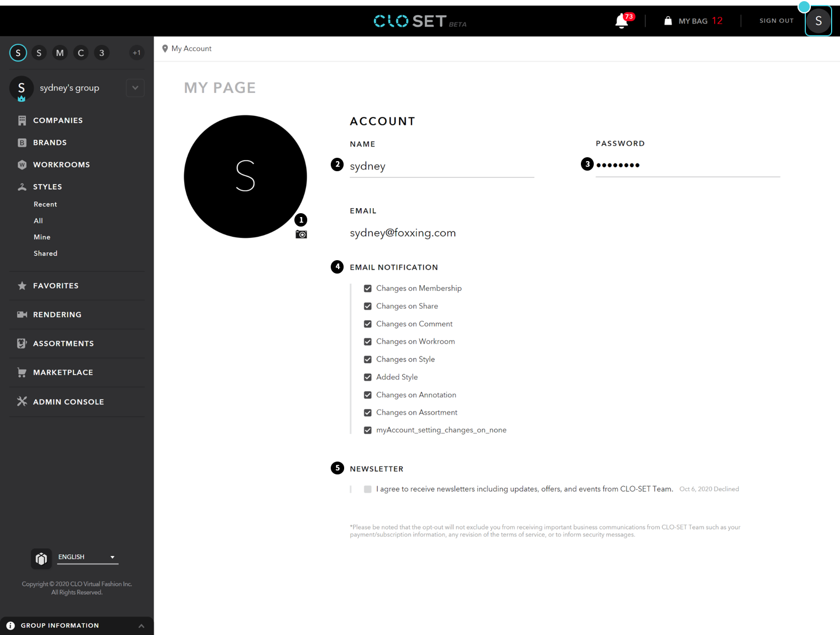Viewport: 840px width, 635px height.
Task: Open Assortments in sidebar
Action: coord(63,344)
